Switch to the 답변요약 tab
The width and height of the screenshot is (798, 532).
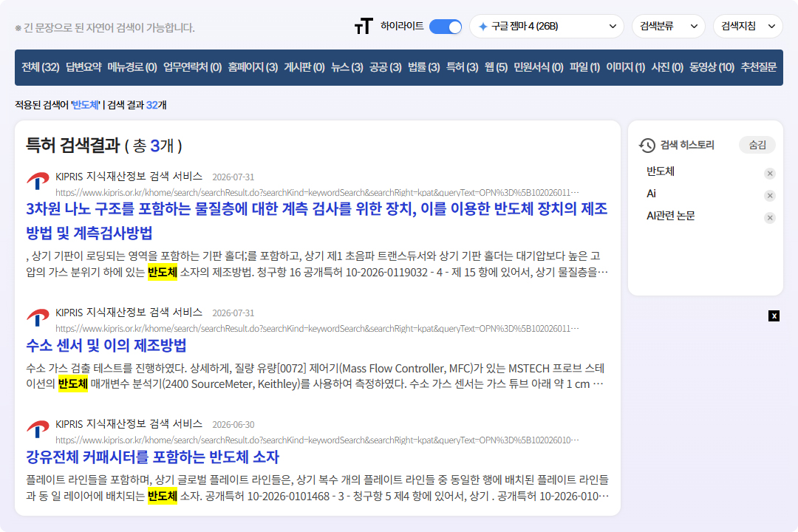click(83, 67)
